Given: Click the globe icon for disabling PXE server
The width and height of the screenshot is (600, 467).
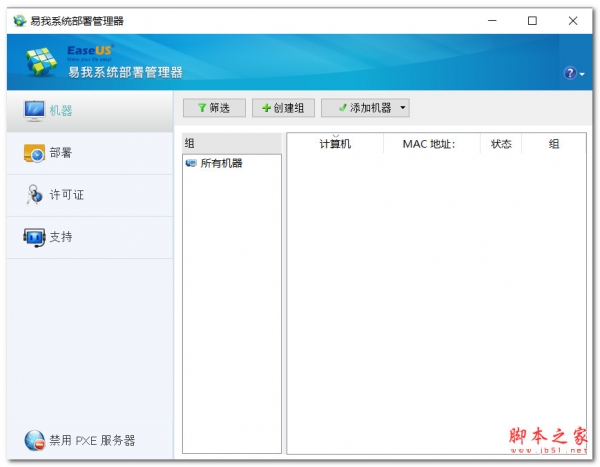Looking at the screenshot, I should pos(35,440).
